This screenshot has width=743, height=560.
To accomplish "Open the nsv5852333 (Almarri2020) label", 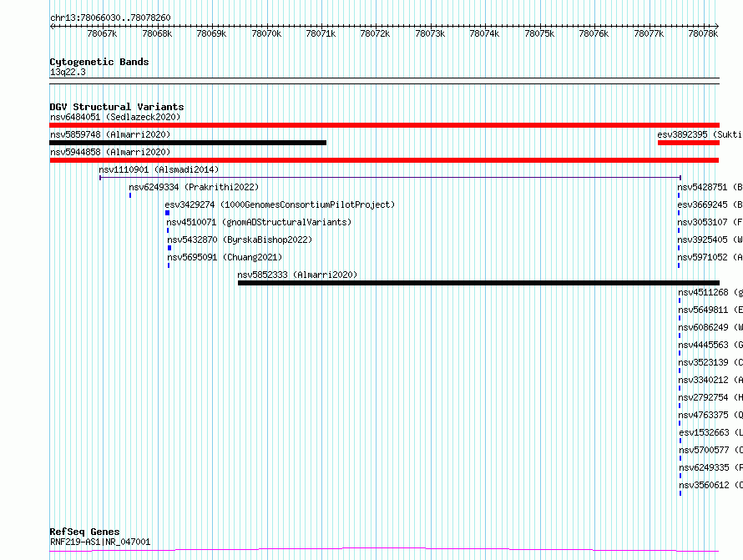I will [297, 275].
